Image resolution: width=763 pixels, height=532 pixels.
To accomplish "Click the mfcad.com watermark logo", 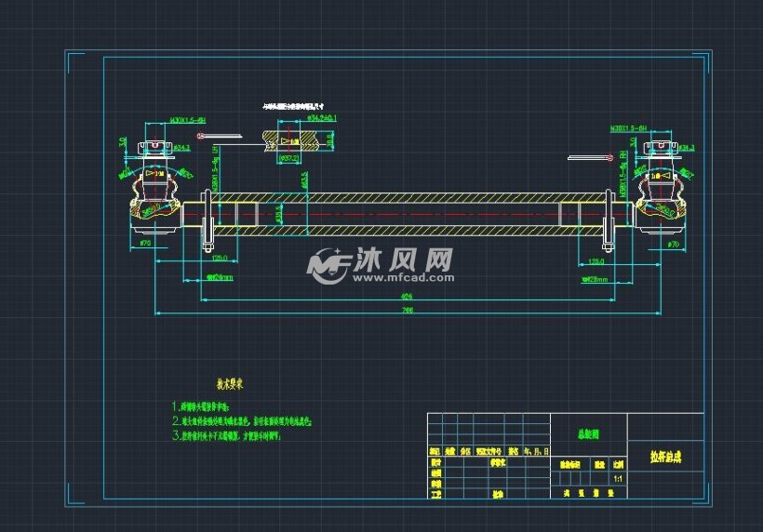I will tap(381, 264).
